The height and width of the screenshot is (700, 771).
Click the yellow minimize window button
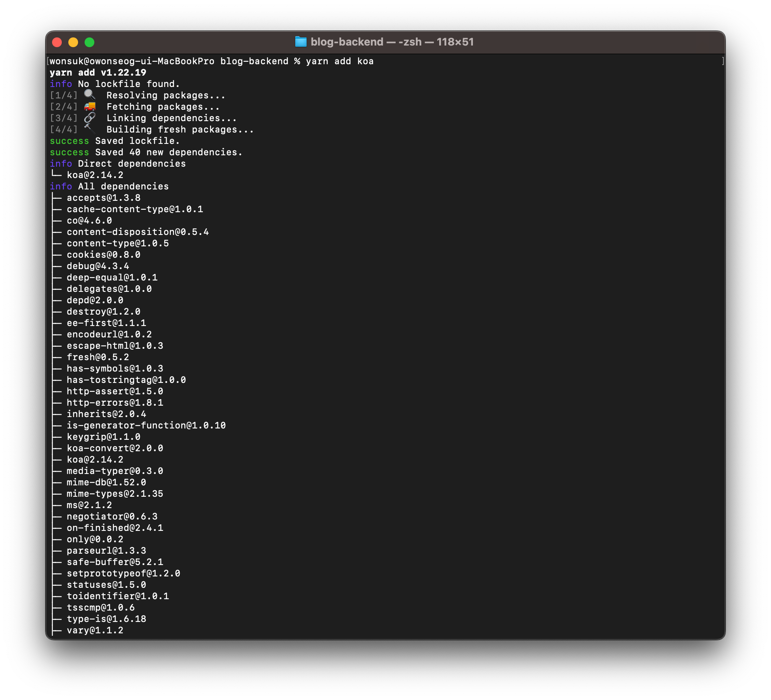(73, 42)
